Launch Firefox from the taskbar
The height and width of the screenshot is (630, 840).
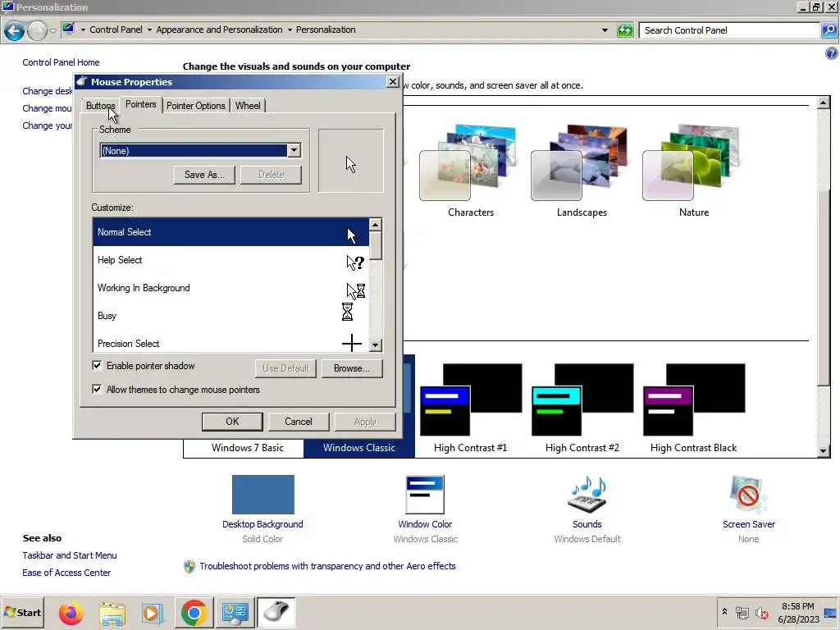[71, 612]
